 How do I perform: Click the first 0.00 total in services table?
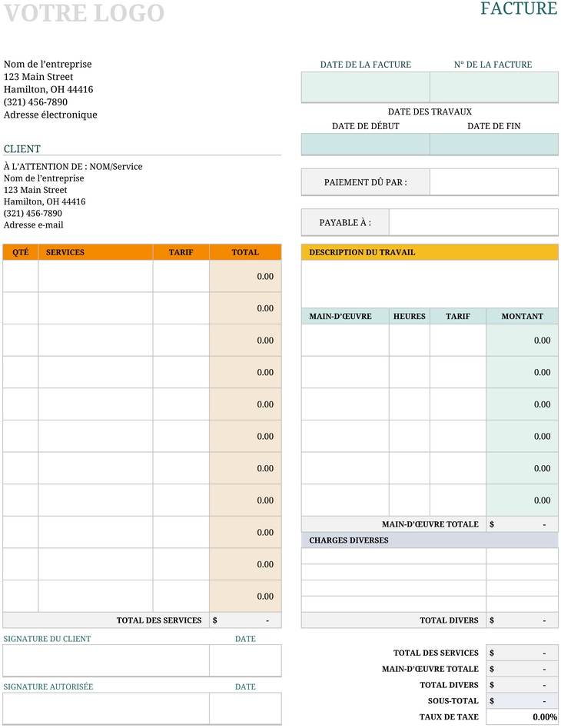point(245,276)
